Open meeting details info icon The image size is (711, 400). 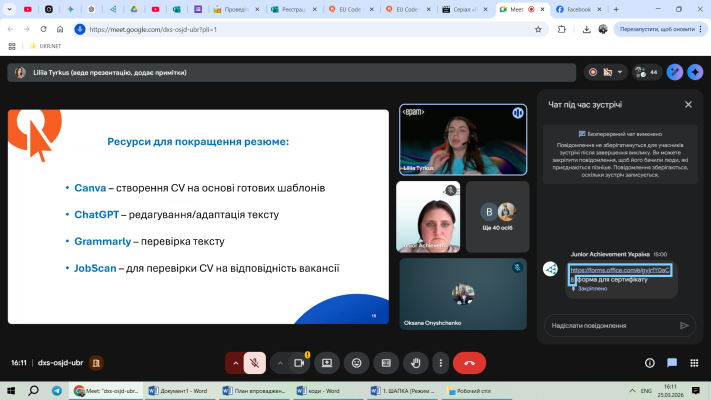coord(650,363)
